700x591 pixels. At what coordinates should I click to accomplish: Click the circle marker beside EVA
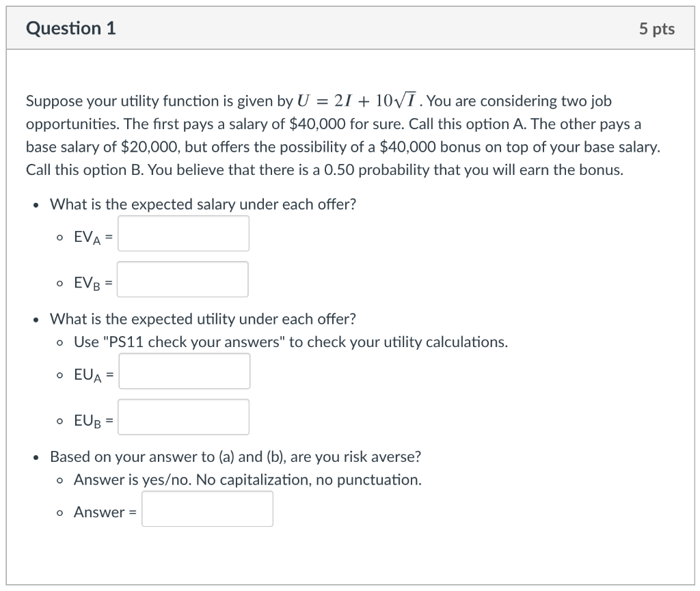click(59, 236)
